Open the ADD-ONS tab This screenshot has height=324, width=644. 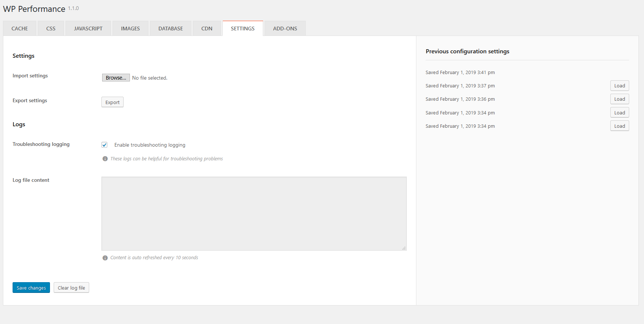(285, 29)
